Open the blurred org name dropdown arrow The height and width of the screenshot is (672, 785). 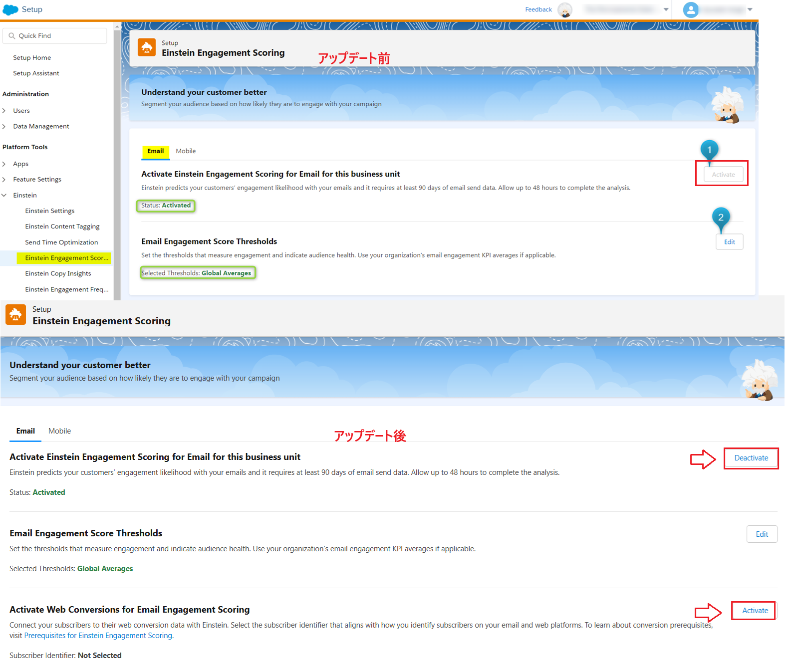(x=666, y=9)
